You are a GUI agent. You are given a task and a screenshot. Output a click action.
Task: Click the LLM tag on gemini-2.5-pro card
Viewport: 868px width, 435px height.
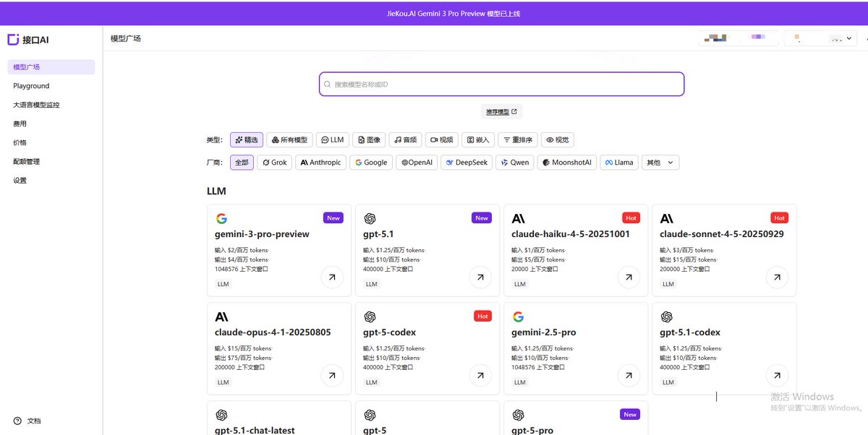519,382
